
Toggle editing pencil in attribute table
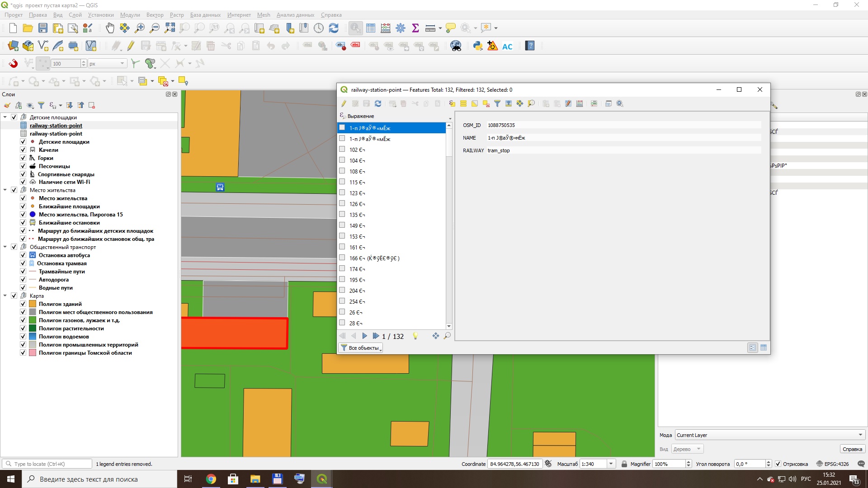point(344,103)
